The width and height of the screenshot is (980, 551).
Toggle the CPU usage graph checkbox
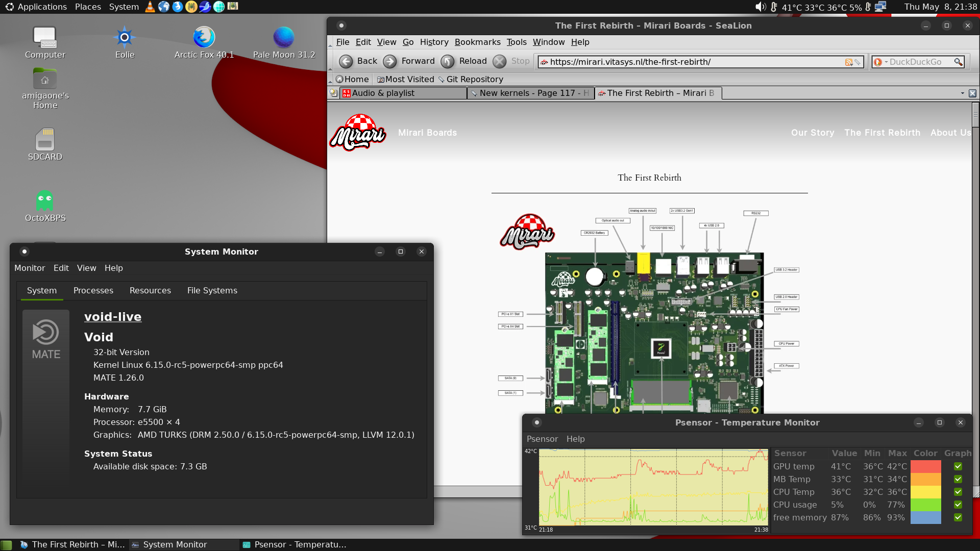(958, 505)
